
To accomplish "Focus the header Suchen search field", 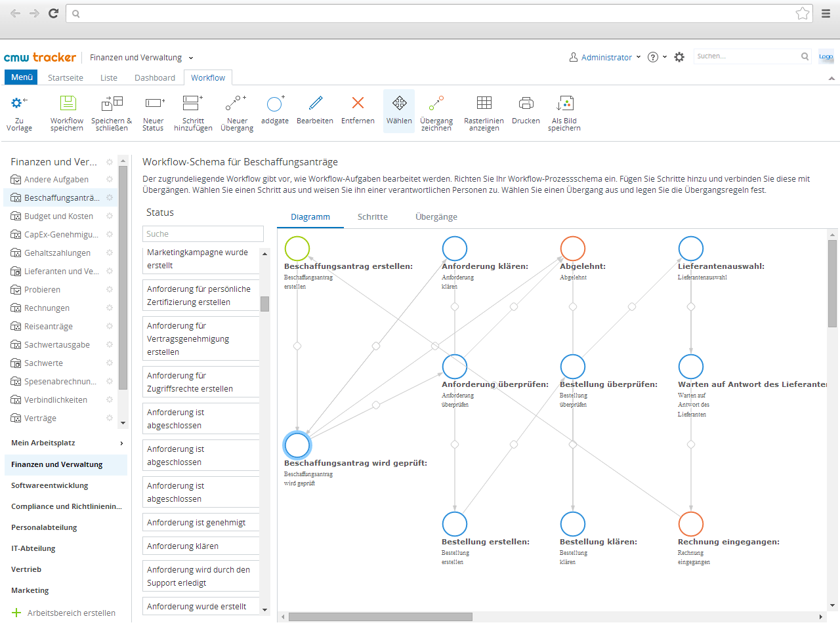I will tap(746, 56).
